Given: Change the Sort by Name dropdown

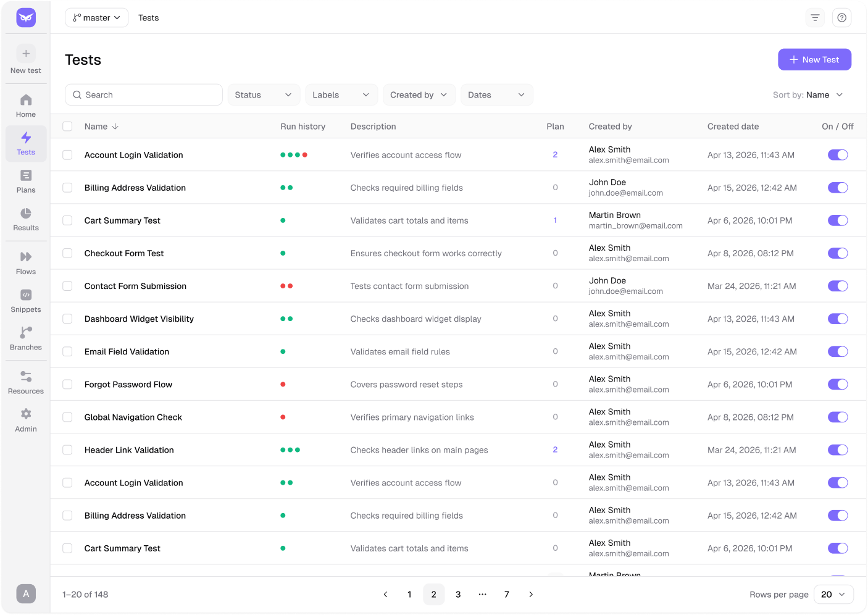Looking at the screenshot, I should tap(807, 95).
